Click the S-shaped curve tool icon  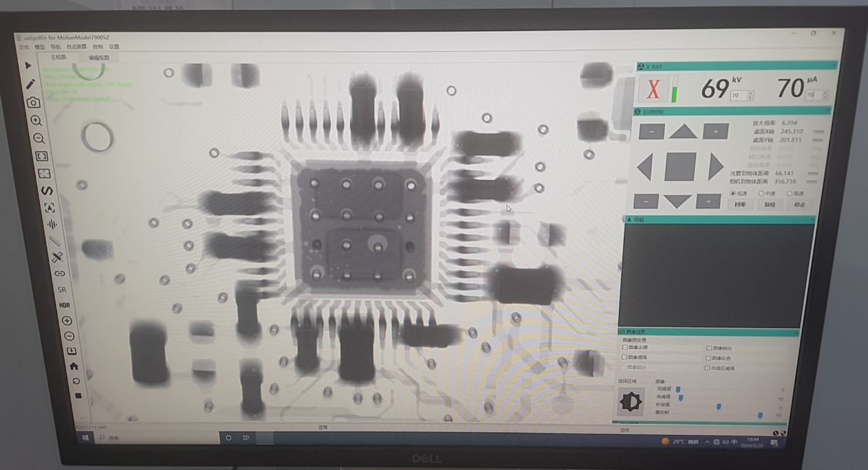coord(47,190)
